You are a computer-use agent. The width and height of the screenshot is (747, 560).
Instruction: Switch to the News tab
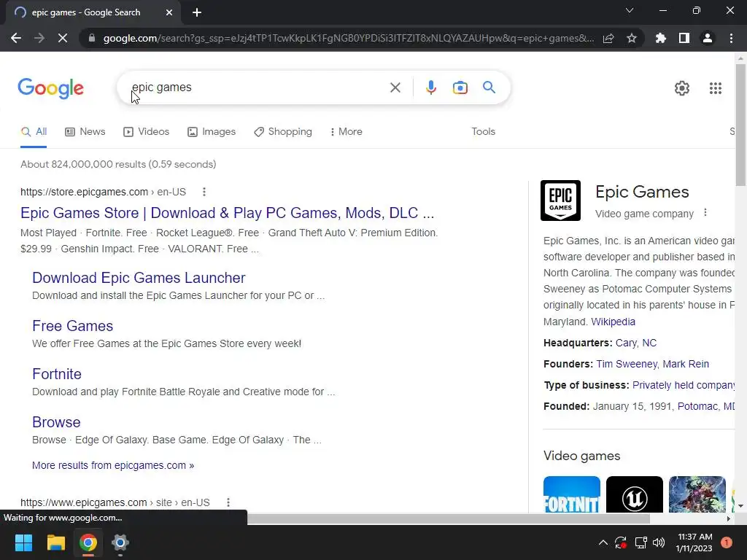(x=85, y=131)
